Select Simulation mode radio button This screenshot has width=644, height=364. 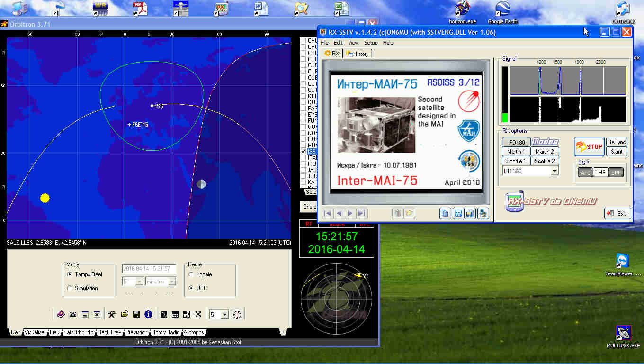click(x=70, y=288)
